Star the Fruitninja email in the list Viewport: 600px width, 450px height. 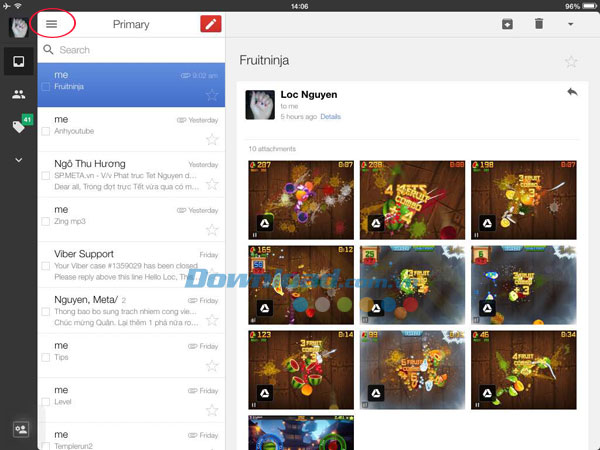point(212,95)
